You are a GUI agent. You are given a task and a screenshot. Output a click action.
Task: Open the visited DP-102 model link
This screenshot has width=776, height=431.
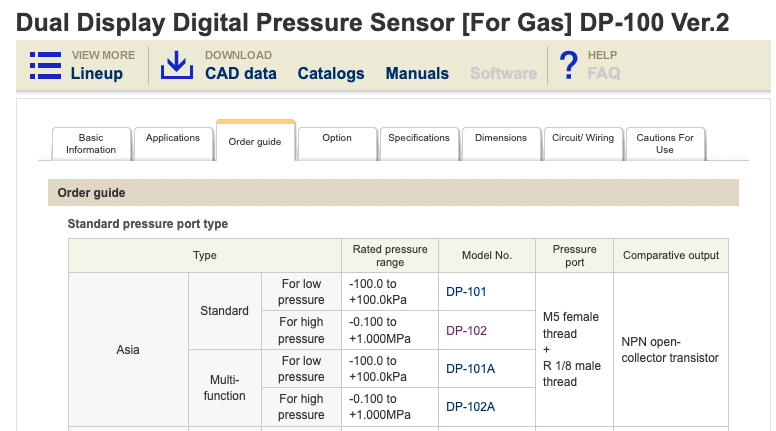tap(466, 330)
